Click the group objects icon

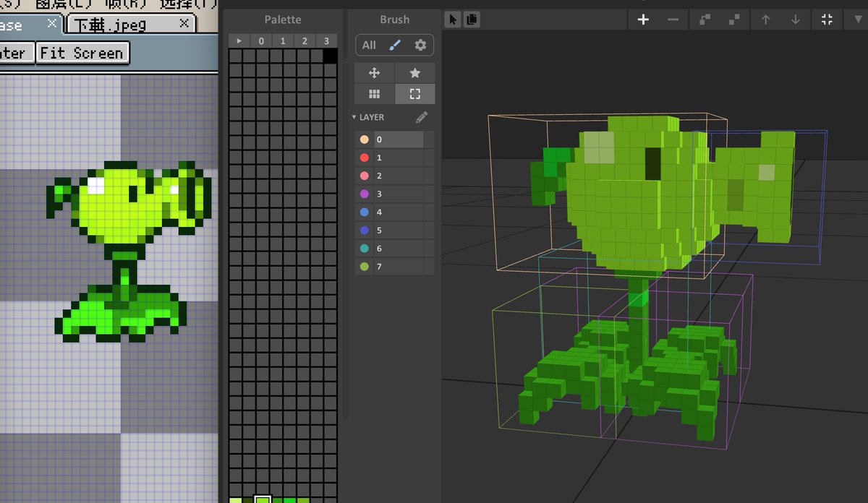(x=705, y=20)
